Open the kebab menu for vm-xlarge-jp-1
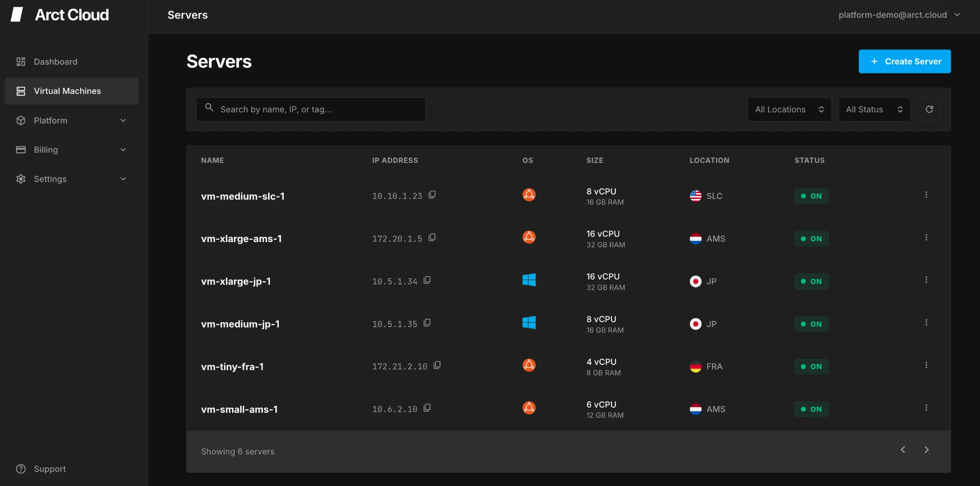 (x=926, y=280)
